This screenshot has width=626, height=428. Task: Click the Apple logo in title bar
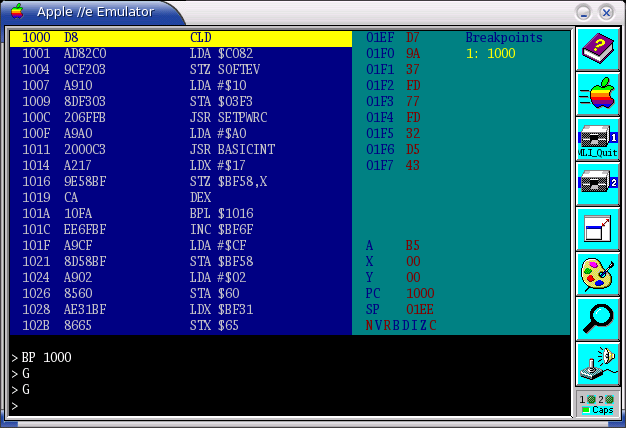click(x=17, y=11)
